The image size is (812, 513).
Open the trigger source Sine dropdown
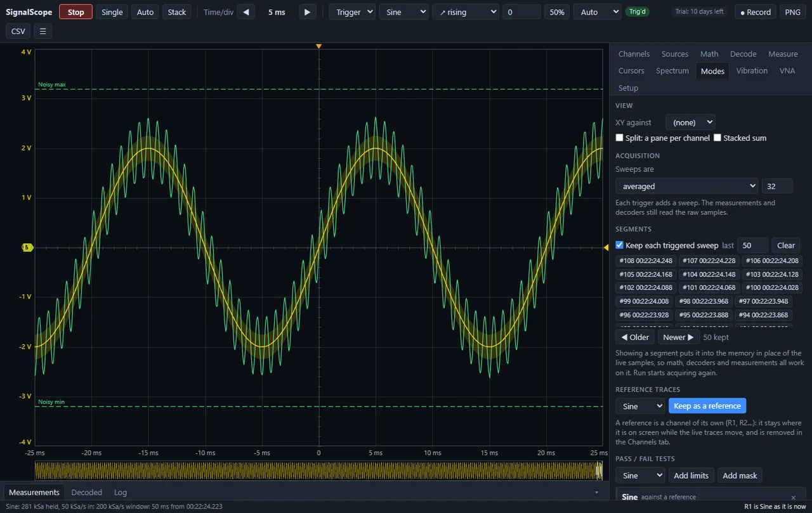click(404, 12)
